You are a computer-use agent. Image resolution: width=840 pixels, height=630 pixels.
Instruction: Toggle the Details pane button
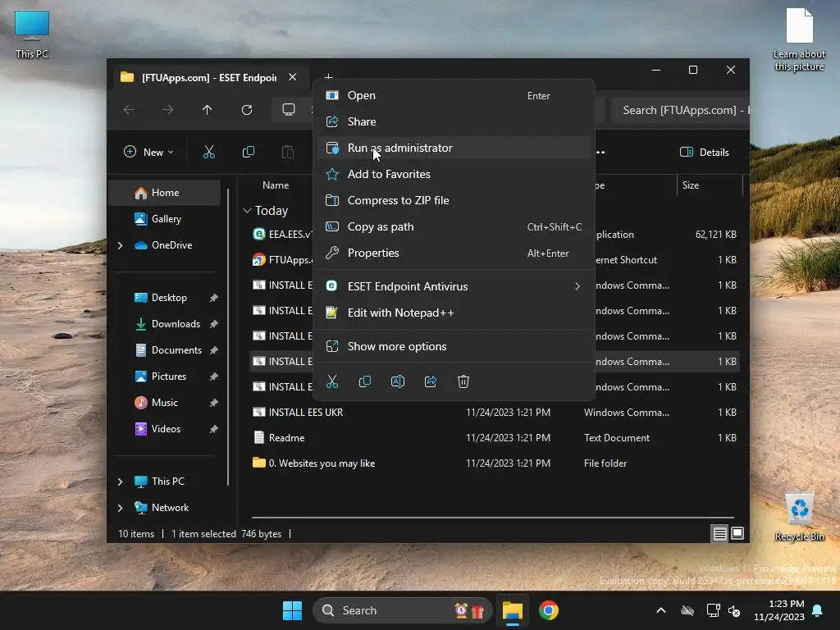[705, 152]
